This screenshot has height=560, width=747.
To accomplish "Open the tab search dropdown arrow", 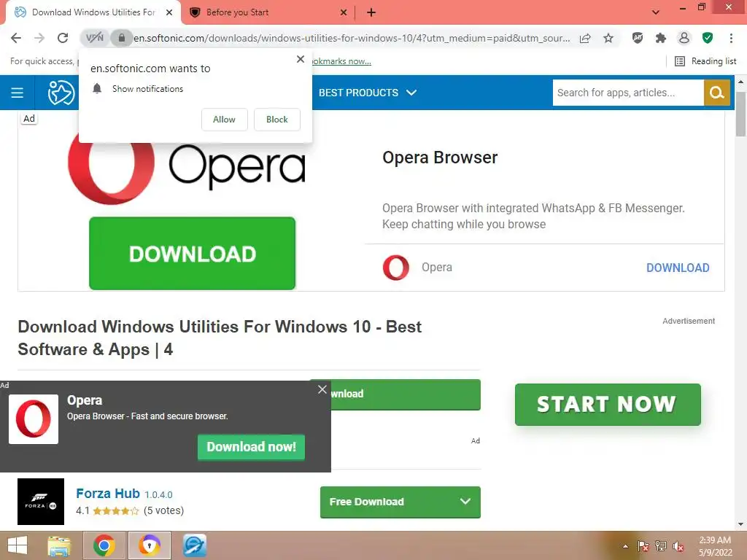I will pyautogui.click(x=656, y=12).
